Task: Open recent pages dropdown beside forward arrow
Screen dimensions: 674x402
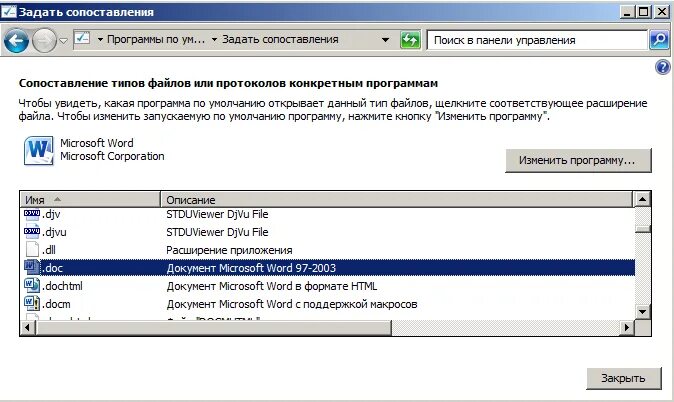Action: pos(63,41)
